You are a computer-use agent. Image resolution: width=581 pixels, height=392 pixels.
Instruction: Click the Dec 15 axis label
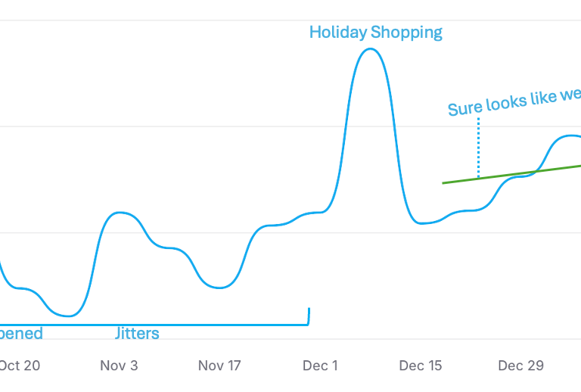click(x=421, y=366)
